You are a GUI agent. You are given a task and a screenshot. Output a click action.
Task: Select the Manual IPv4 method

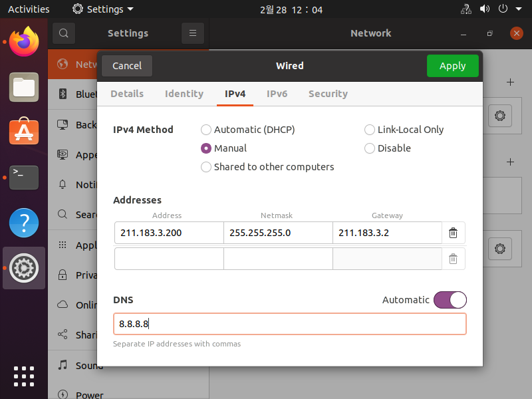click(x=223, y=148)
